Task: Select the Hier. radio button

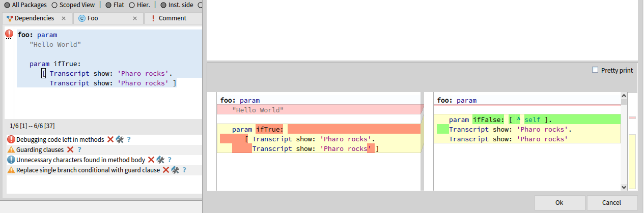Action: pyautogui.click(x=132, y=5)
